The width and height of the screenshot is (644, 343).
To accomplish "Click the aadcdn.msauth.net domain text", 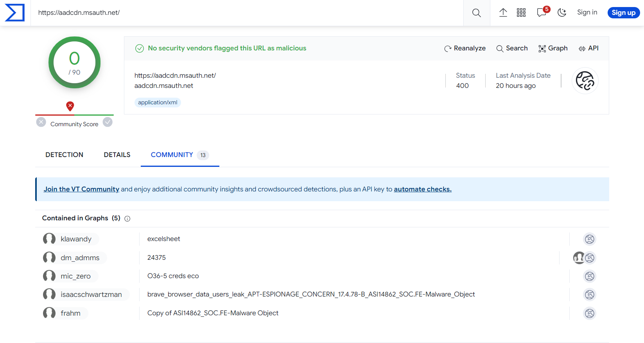I will click(x=163, y=86).
